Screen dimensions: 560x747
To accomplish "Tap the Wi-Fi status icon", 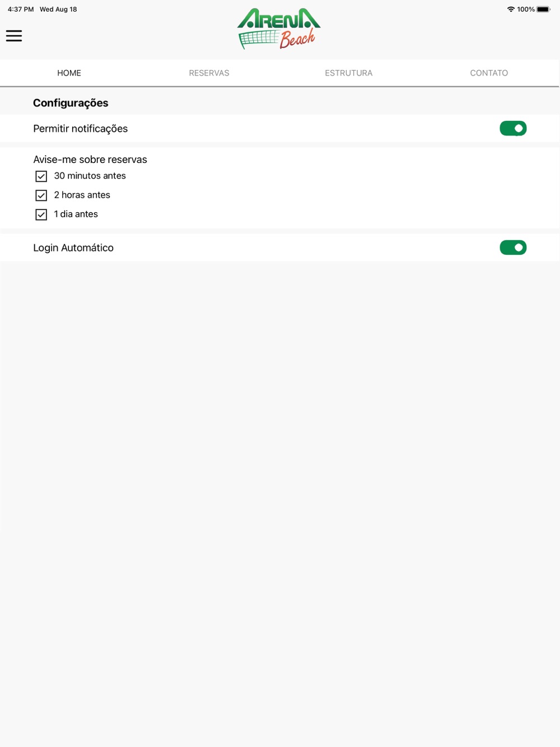I will pos(511,10).
